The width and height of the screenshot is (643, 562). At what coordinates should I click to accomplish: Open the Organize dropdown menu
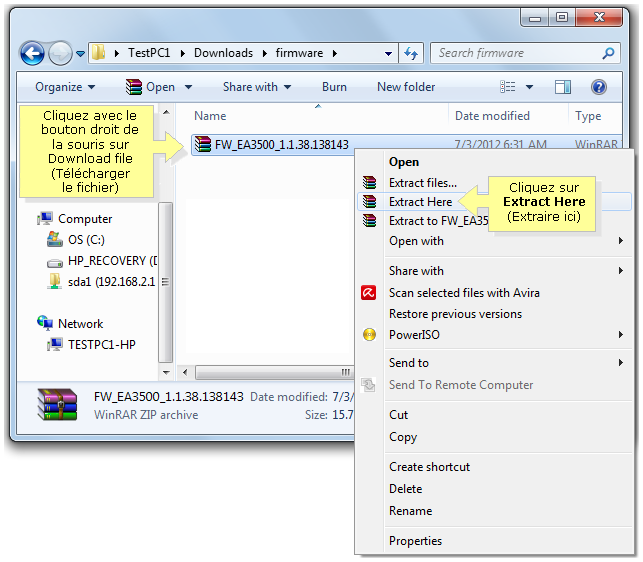pos(65,87)
